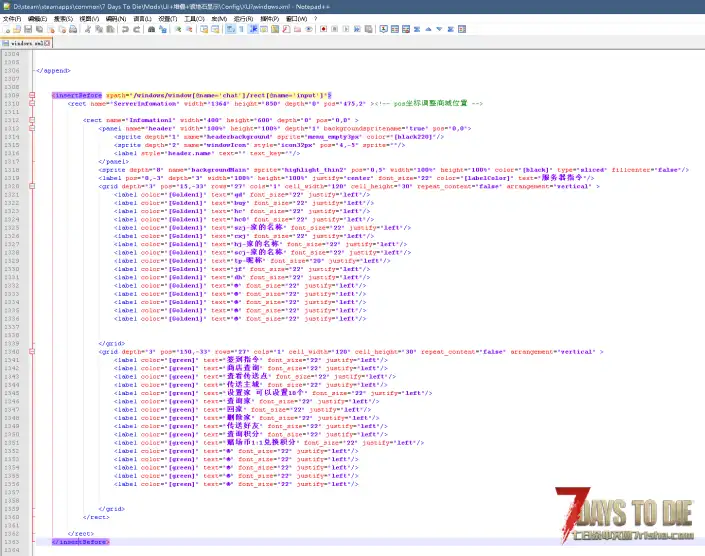Collapse the insertBefore block at line 1309
This screenshot has width=705, height=556.
[x=32, y=95]
